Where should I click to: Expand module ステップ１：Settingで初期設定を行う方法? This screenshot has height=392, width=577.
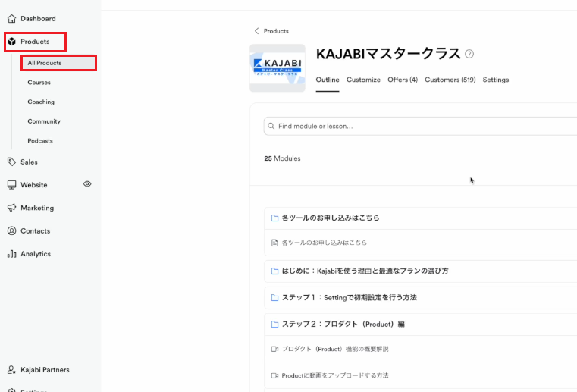[x=350, y=298]
